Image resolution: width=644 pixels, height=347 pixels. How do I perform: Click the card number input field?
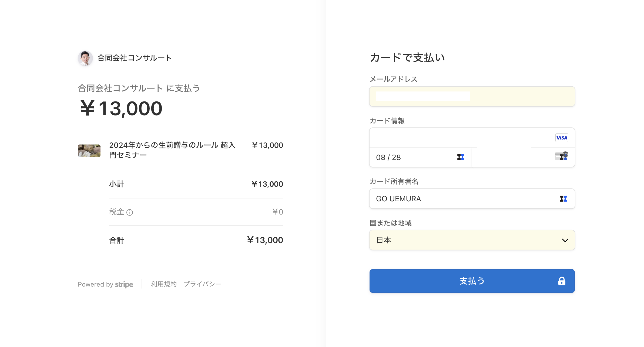click(x=472, y=138)
